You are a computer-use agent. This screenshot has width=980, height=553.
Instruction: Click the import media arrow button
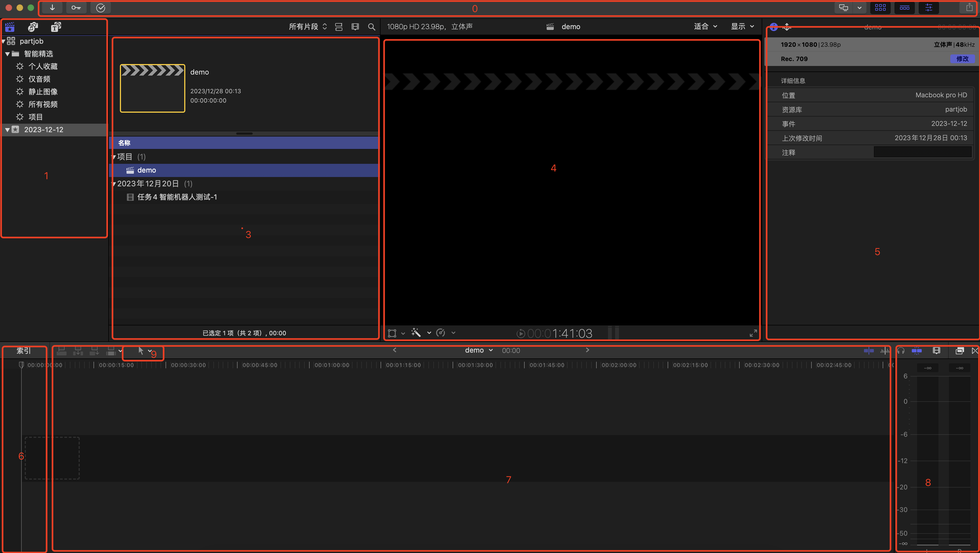click(52, 8)
